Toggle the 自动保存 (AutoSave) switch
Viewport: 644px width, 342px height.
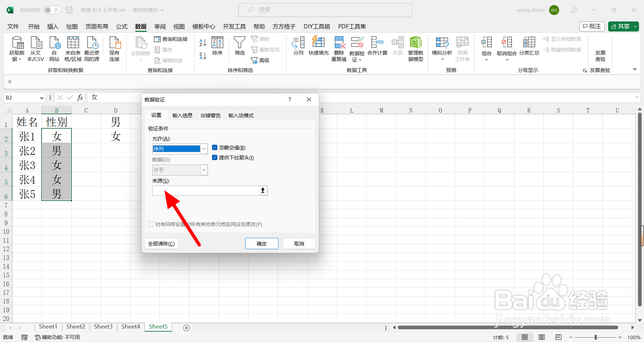[52, 10]
